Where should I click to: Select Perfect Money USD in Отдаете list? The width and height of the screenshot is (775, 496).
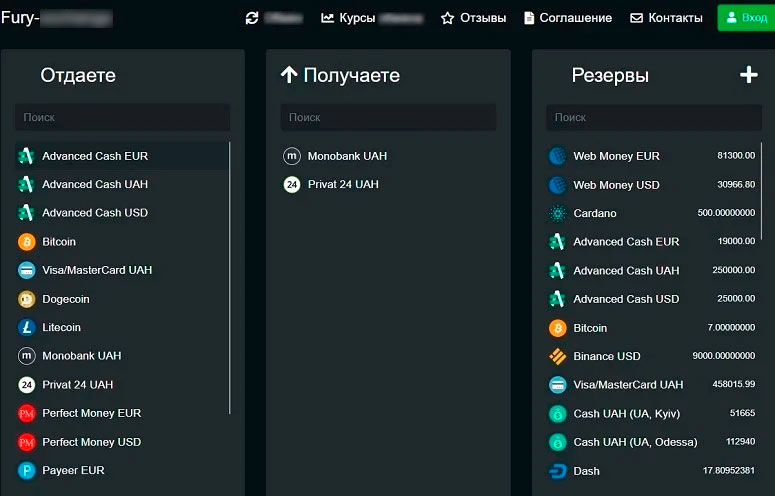(91, 442)
